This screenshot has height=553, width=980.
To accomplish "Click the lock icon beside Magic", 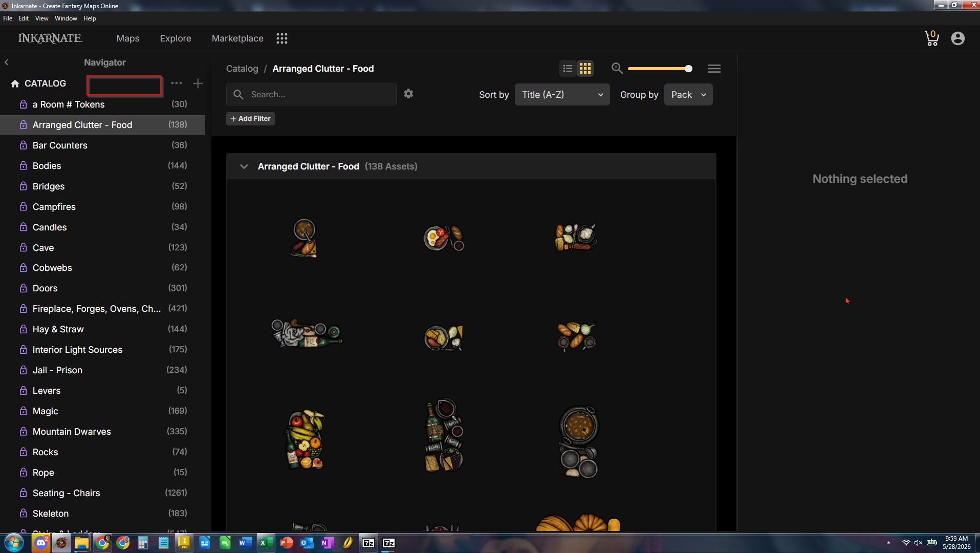I will pos(23,411).
